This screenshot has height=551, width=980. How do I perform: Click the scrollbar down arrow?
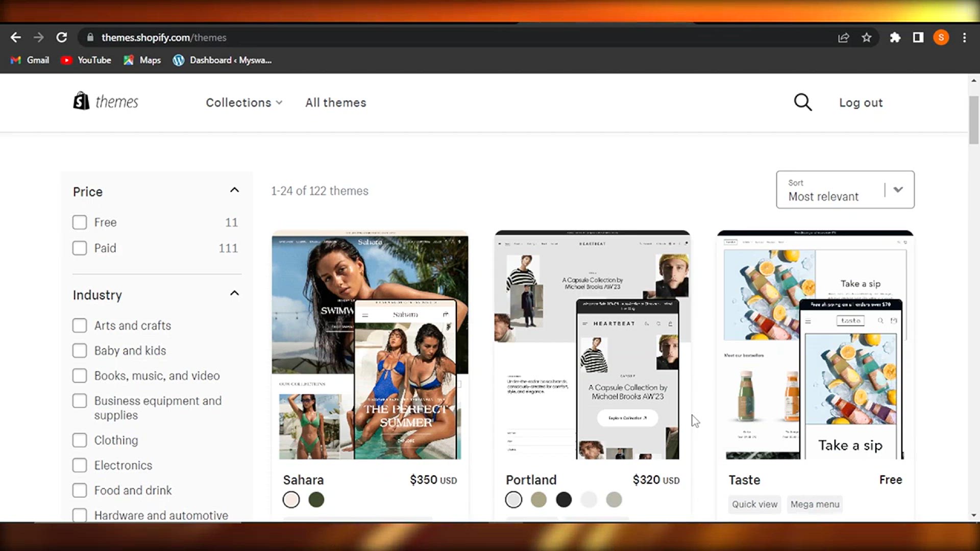974,515
